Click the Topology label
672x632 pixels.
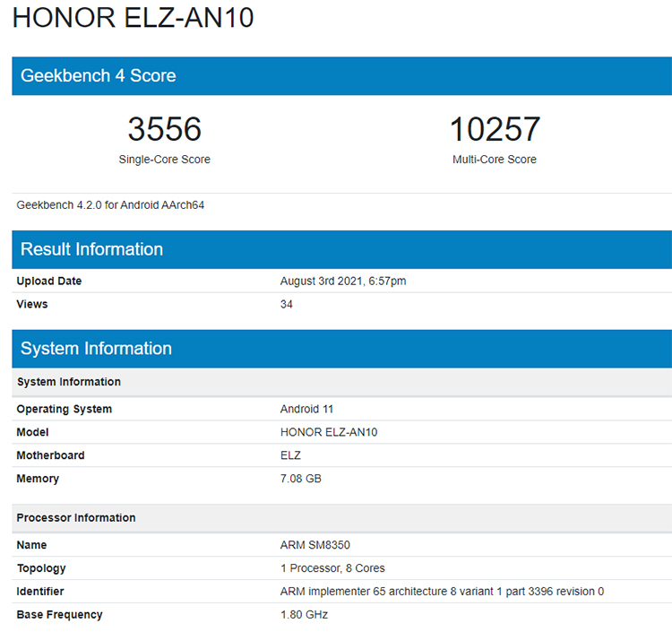pyautogui.click(x=41, y=568)
